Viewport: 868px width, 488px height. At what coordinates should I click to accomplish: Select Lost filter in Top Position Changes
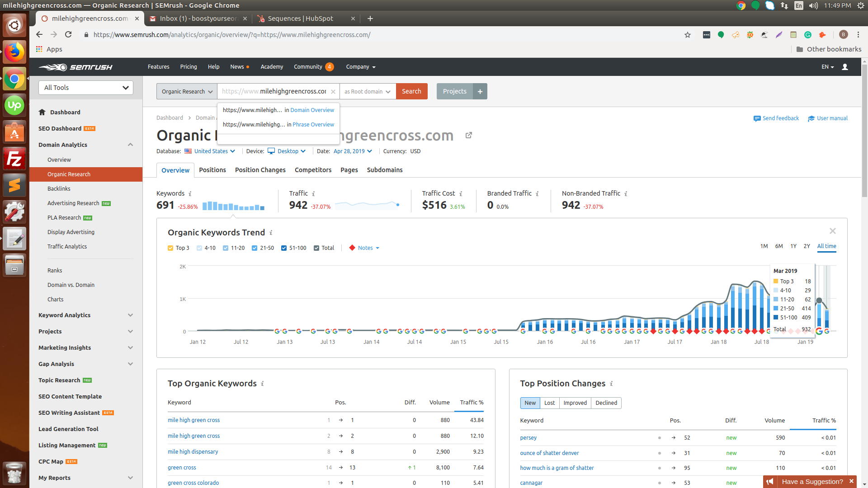click(549, 403)
